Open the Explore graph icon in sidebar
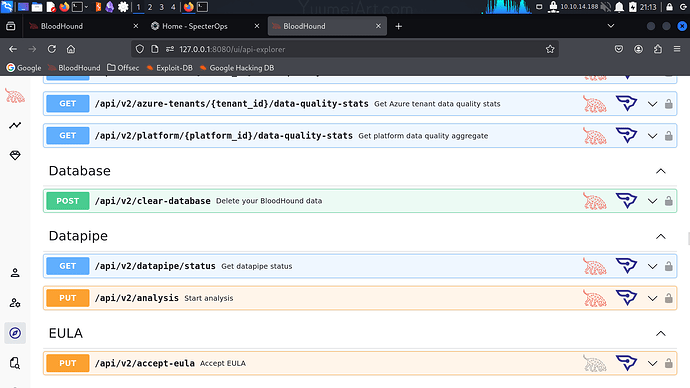 click(15, 125)
